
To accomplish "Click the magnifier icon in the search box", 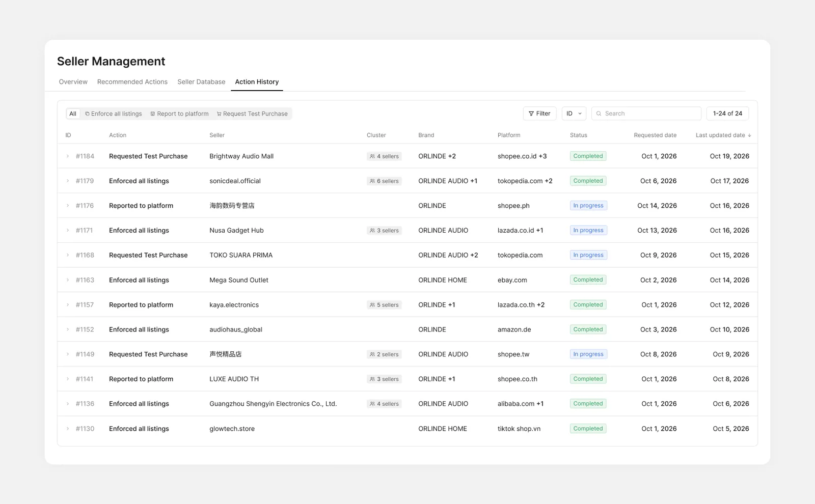I will coord(599,114).
